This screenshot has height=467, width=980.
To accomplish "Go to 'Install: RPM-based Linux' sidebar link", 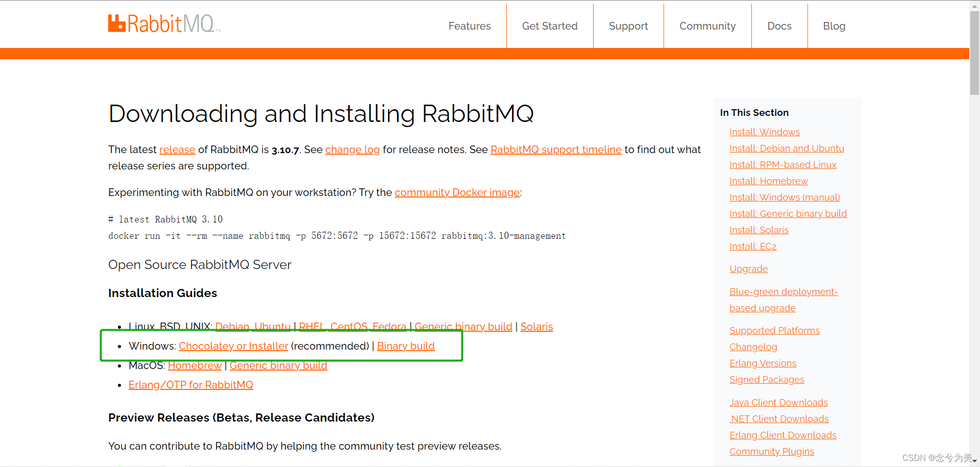I will (x=783, y=165).
